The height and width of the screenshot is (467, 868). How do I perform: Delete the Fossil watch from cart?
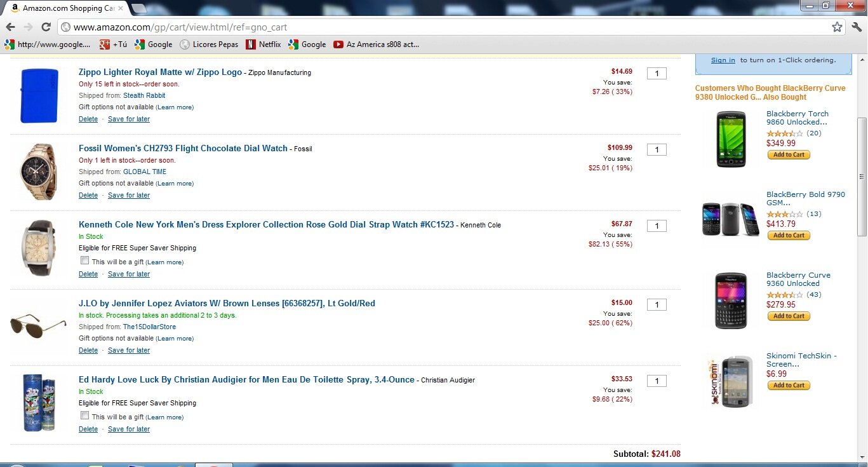click(x=88, y=195)
